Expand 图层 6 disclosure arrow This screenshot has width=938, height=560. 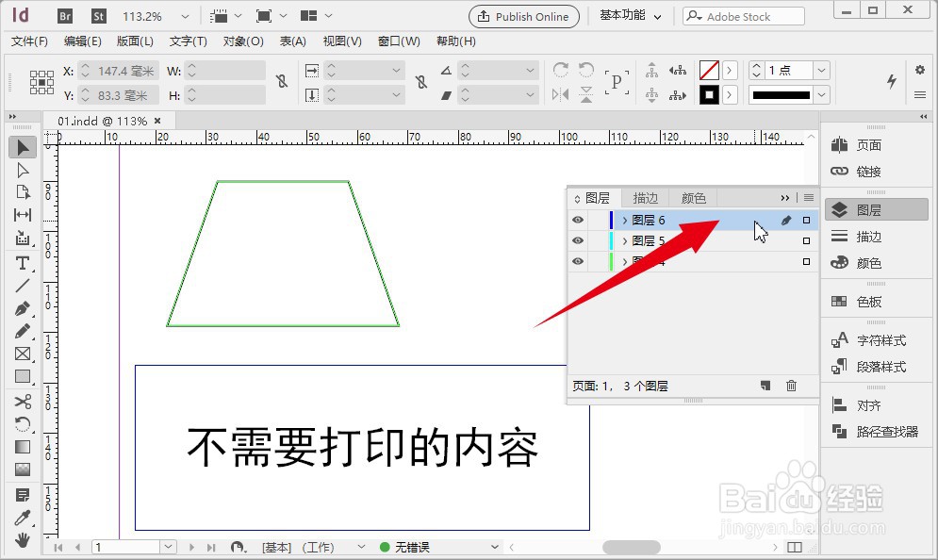pyautogui.click(x=624, y=220)
